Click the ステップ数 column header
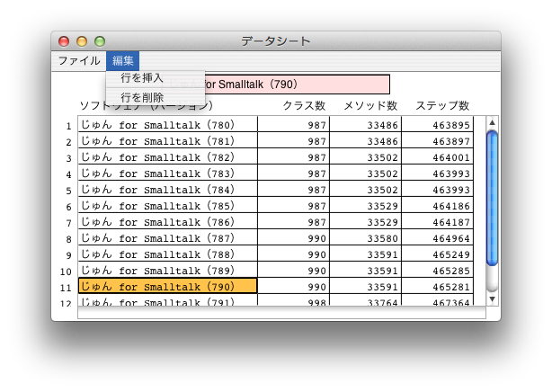The image size is (552, 392). [442, 105]
